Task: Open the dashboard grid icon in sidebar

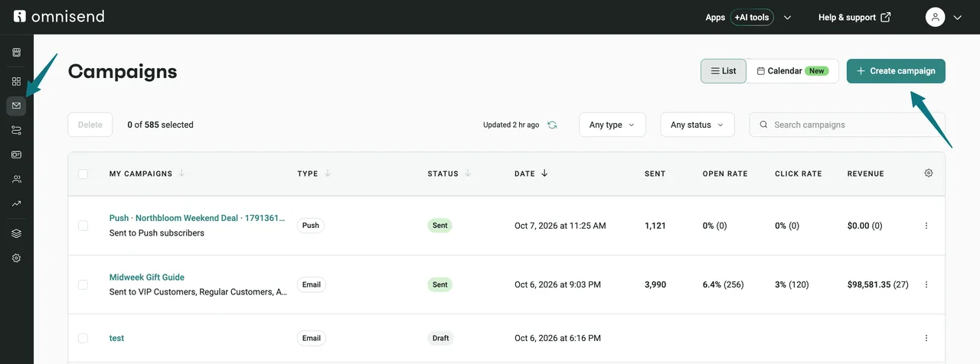Action: click(x=17, y=81)
